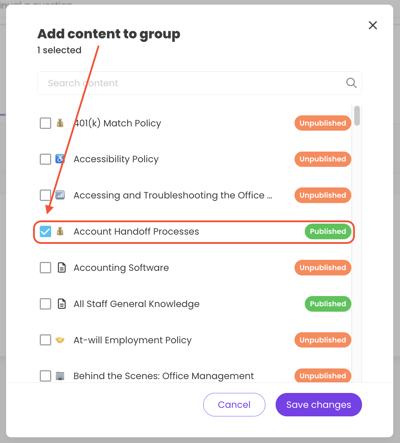Click Save changes button

pos(319,405)
